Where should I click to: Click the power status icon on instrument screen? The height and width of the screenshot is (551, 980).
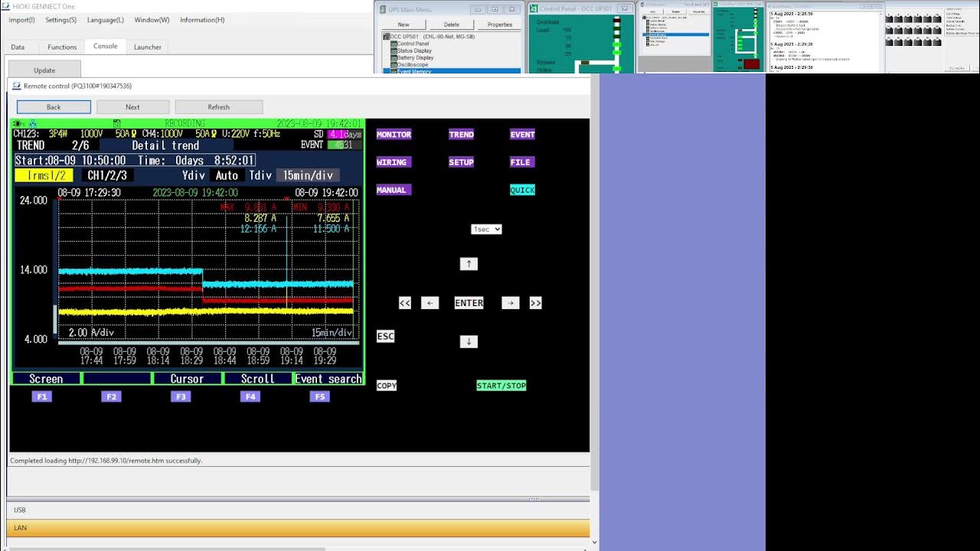point(19,123)
